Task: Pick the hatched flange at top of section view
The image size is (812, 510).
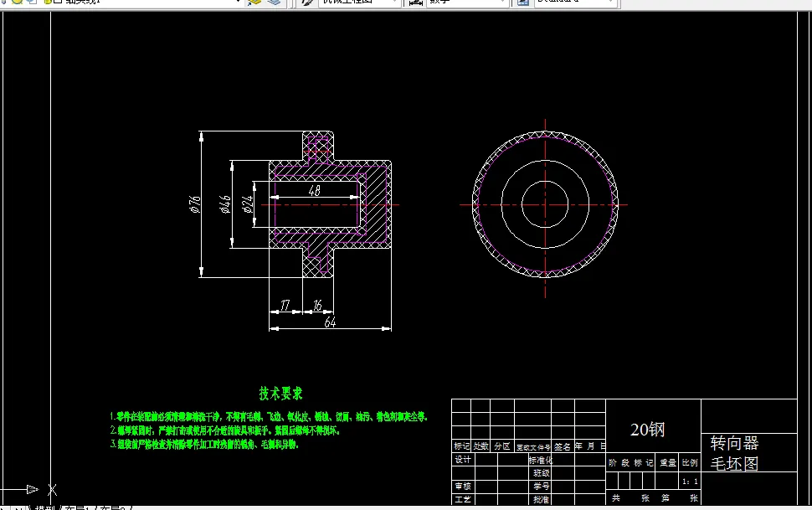Action: click(318, 146)
